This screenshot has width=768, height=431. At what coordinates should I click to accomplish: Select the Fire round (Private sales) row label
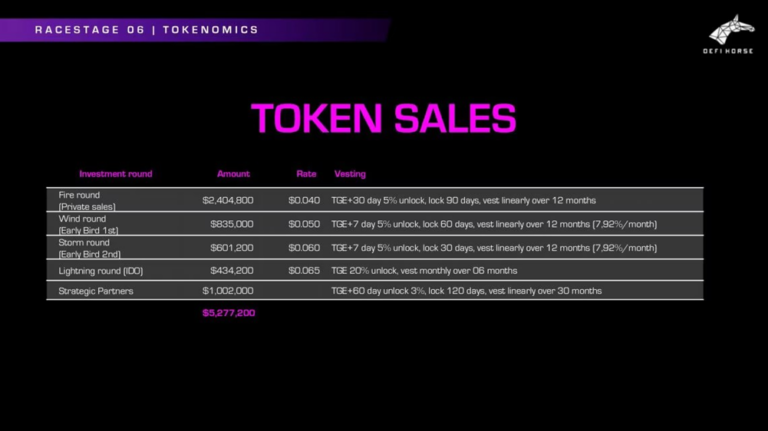point(87,200)
